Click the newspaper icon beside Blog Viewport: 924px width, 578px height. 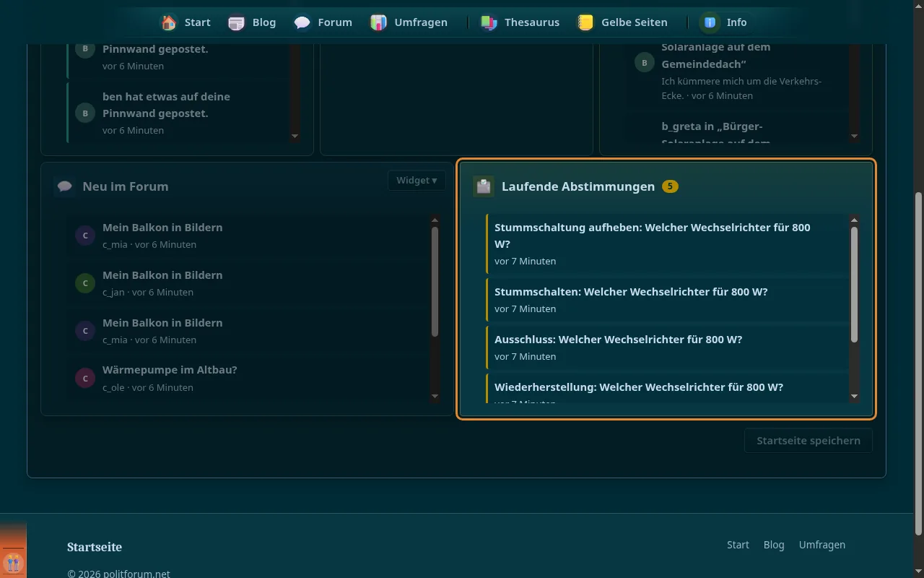tap(237, 22)
